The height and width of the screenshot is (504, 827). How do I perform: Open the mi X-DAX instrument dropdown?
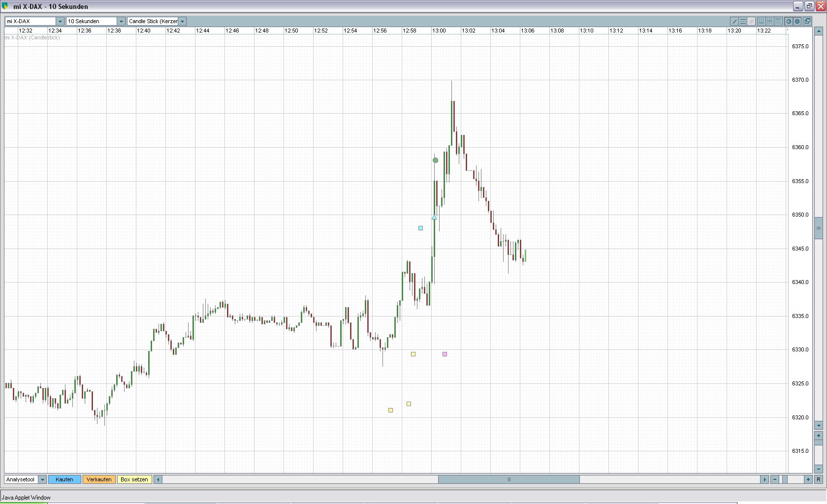(x=60, y=21)
